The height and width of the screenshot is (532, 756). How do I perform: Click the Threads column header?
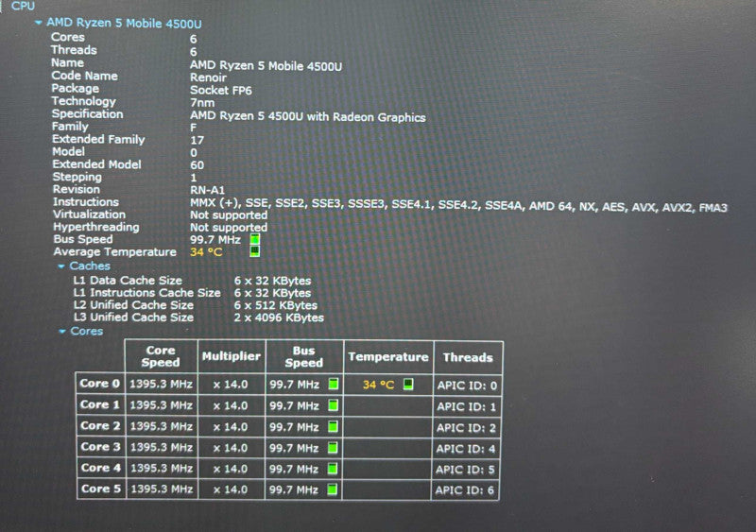[468, 357]
